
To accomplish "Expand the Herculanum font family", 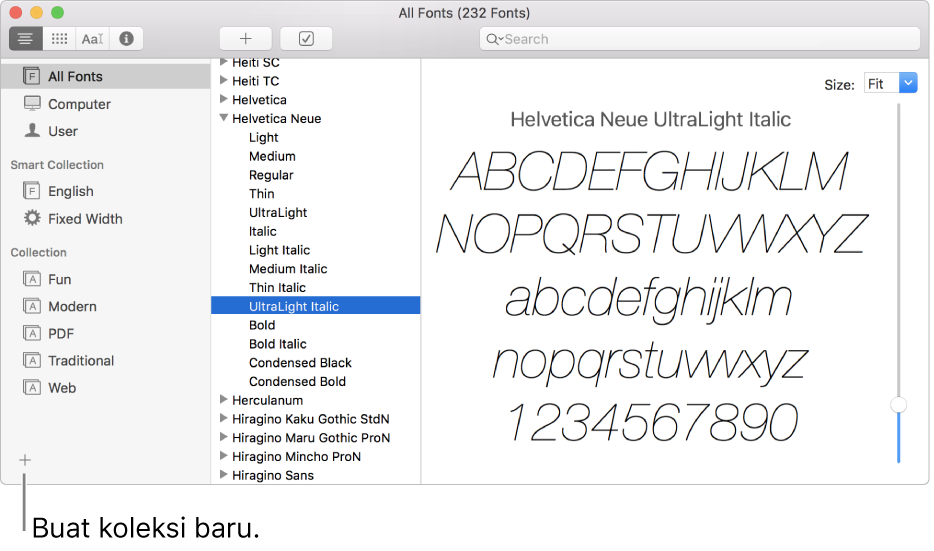I will (223, 399).
